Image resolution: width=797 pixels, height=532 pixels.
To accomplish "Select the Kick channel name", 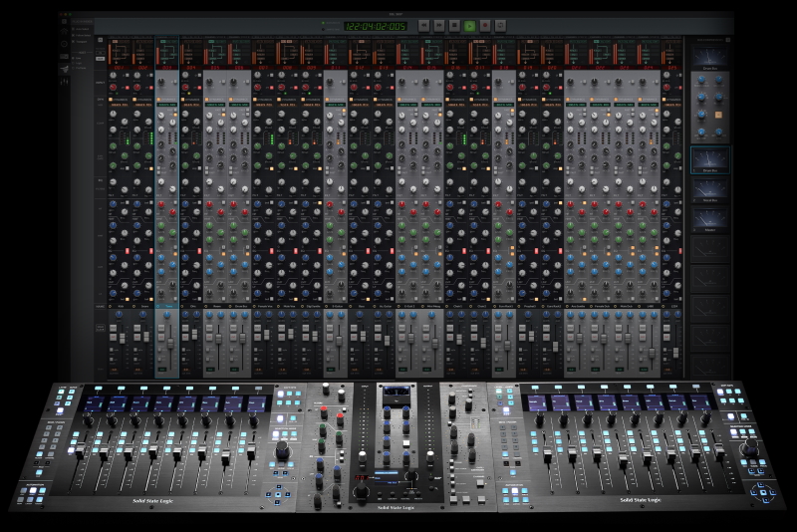I will click(x=121, y=307).
